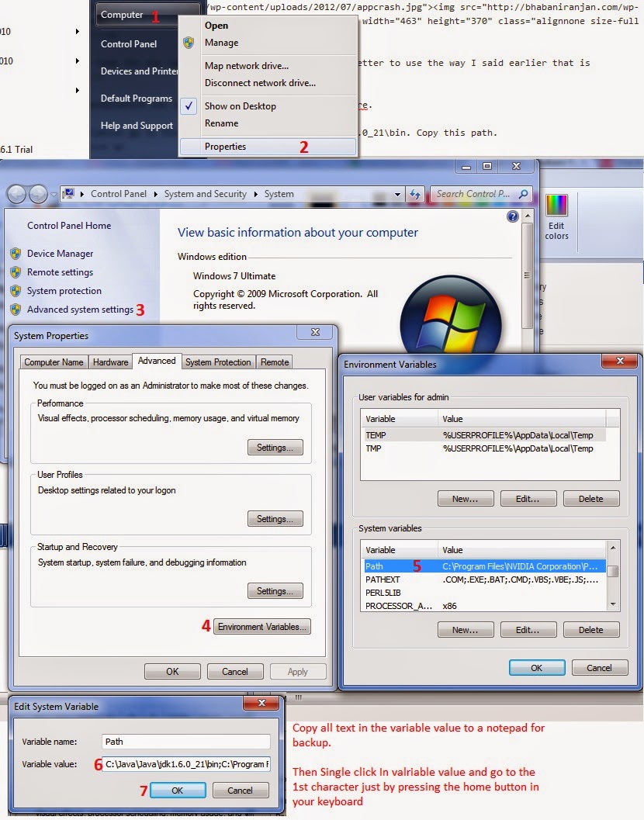This screenshot has width=644, height=820.
Task: Click Edit under System variables
Action: point(528,630)
